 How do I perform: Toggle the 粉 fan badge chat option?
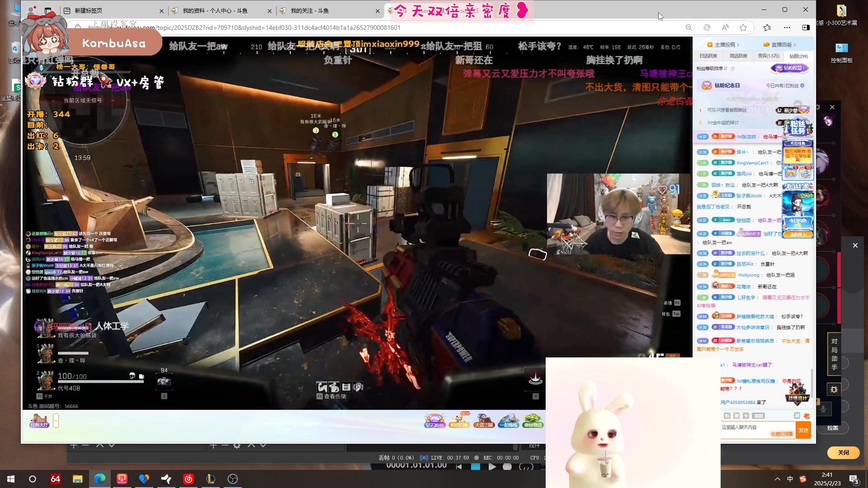(727, 416)
